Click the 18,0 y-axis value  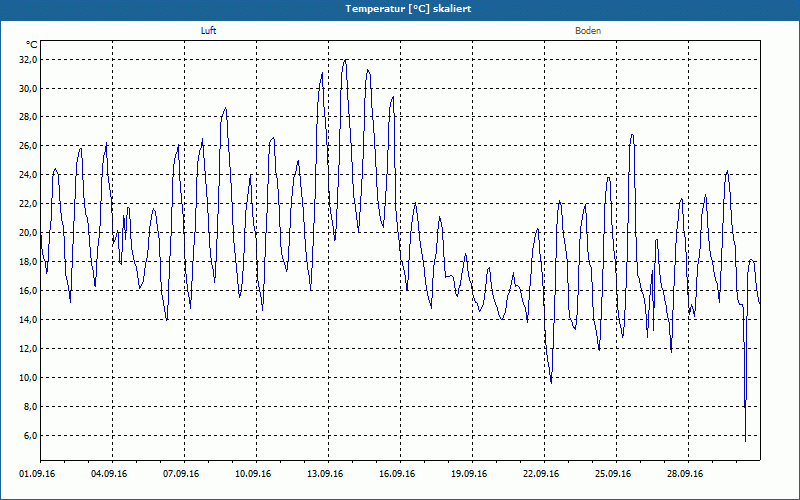(28, 262)
